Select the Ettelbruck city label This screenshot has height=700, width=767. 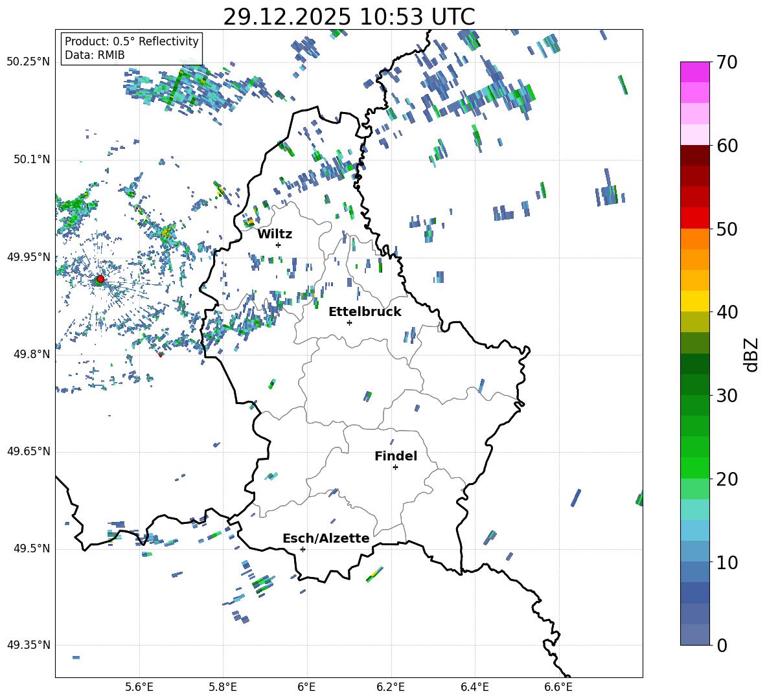364,311
